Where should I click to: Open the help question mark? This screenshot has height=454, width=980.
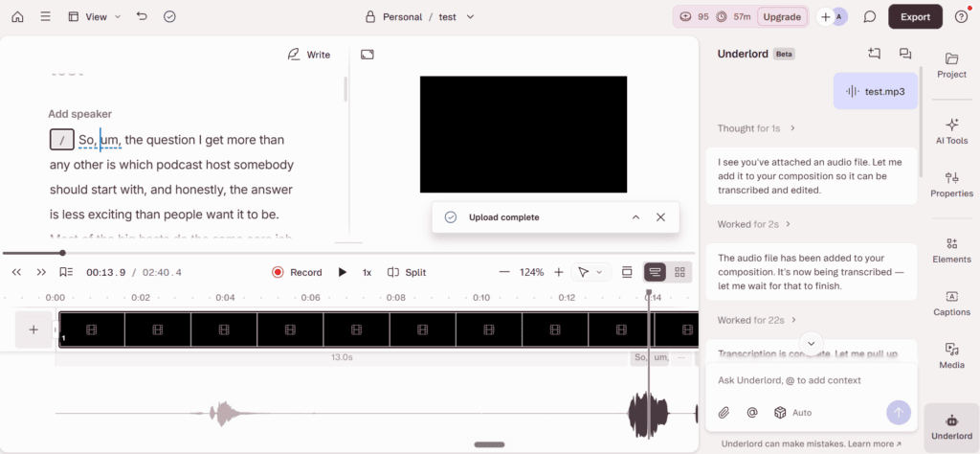(961, 17)
